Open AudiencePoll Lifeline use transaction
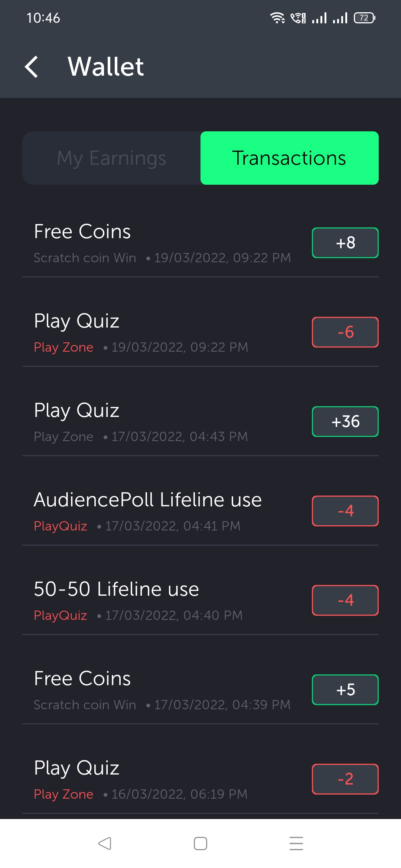 147,500
